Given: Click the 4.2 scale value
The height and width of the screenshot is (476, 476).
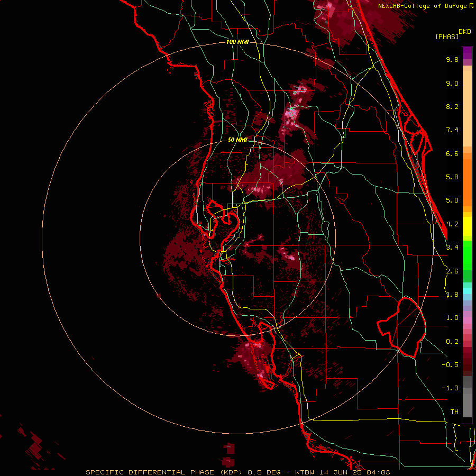Looking at the screenshot, I should click(452, 224).
